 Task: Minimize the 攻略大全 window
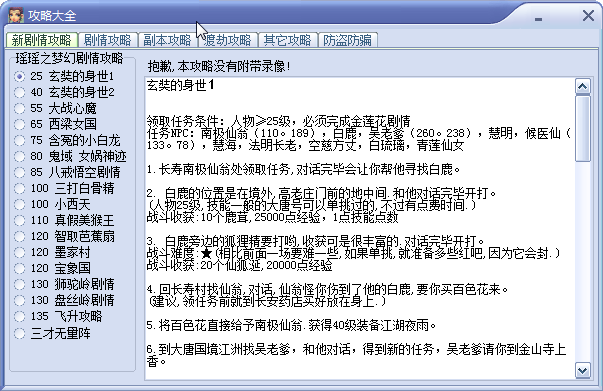click(538, 18)
